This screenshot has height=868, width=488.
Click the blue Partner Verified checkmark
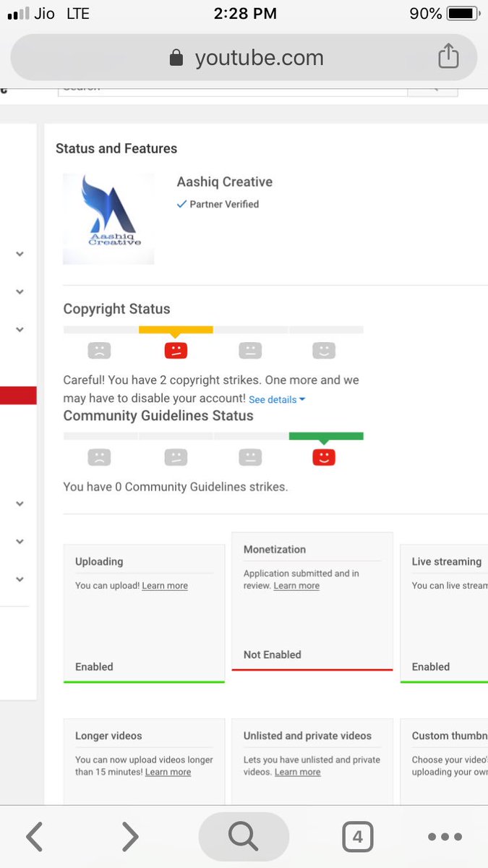pos(182,205)
